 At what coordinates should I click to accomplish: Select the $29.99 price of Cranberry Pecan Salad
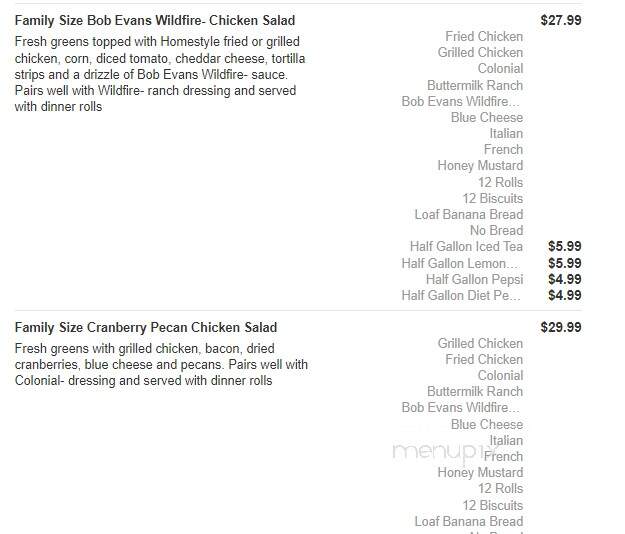(561, 328)
